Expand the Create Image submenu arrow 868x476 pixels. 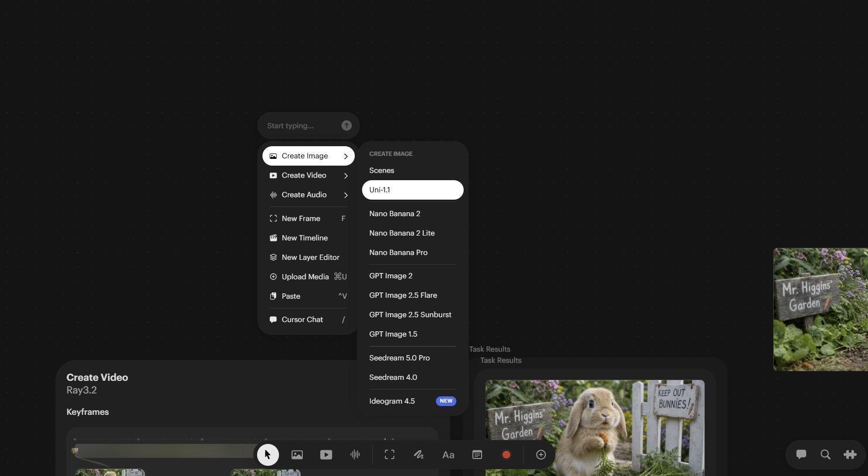click(346, 156)
